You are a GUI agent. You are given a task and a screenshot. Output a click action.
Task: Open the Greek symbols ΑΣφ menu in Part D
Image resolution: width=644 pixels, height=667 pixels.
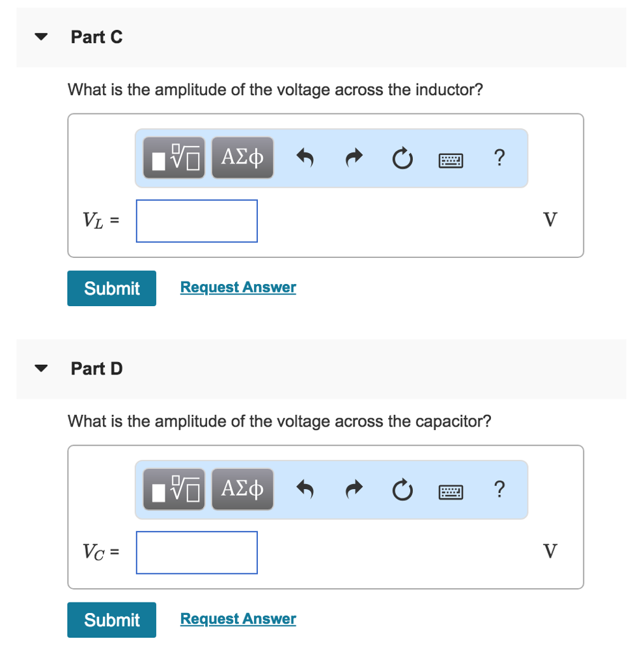(242, 489)
